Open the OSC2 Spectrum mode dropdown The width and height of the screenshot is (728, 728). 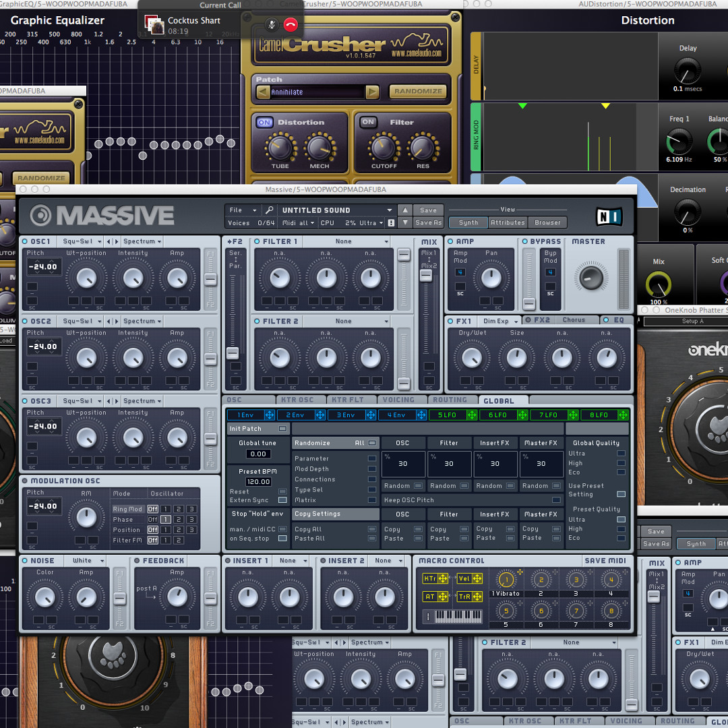pyautogui.click(x=142, y=322)
